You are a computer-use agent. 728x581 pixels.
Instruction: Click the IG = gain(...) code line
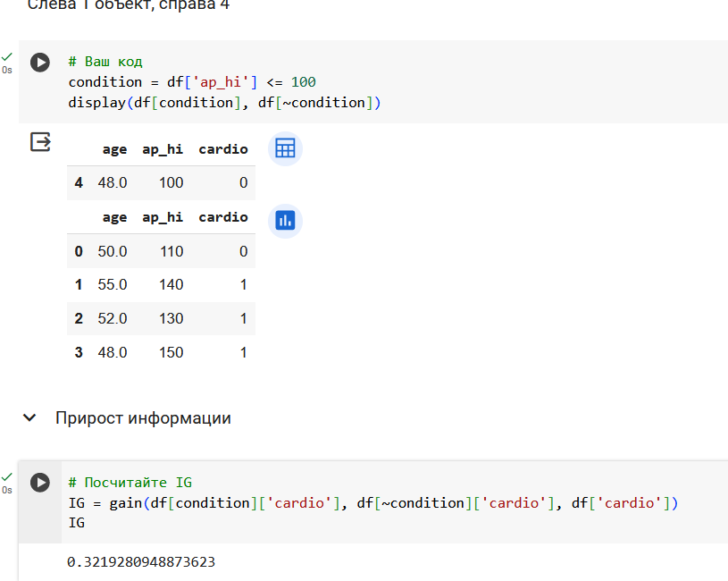(x=373, y=503)
